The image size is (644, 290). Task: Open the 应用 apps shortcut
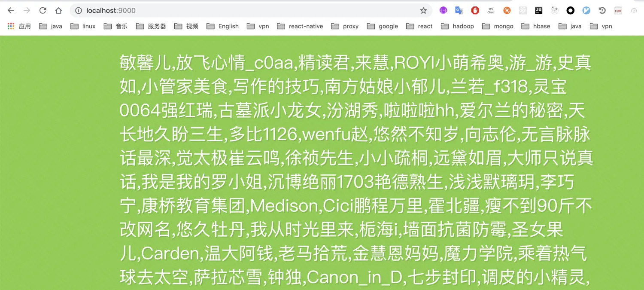tap(19, 26)
